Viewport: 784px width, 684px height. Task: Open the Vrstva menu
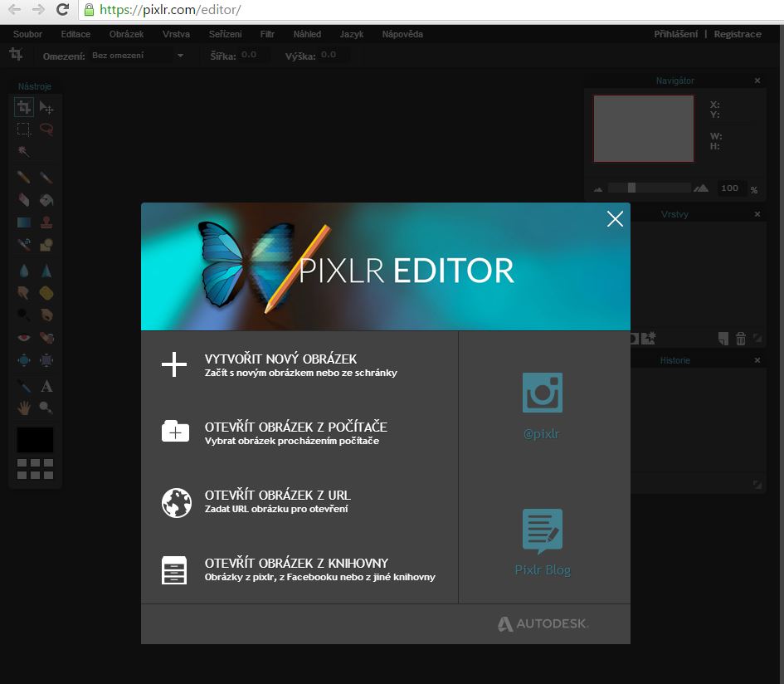[x=176, y=34]
